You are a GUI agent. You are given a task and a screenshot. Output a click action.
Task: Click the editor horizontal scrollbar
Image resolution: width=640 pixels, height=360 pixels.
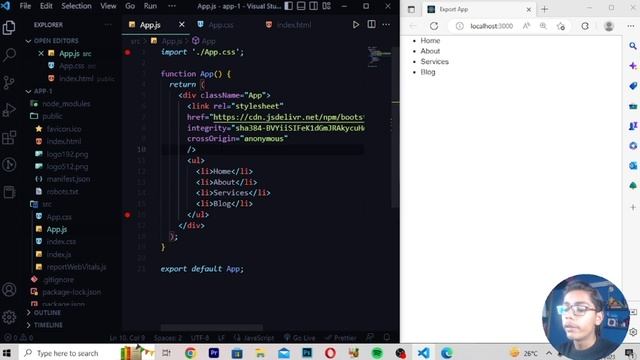pos(211,328)
